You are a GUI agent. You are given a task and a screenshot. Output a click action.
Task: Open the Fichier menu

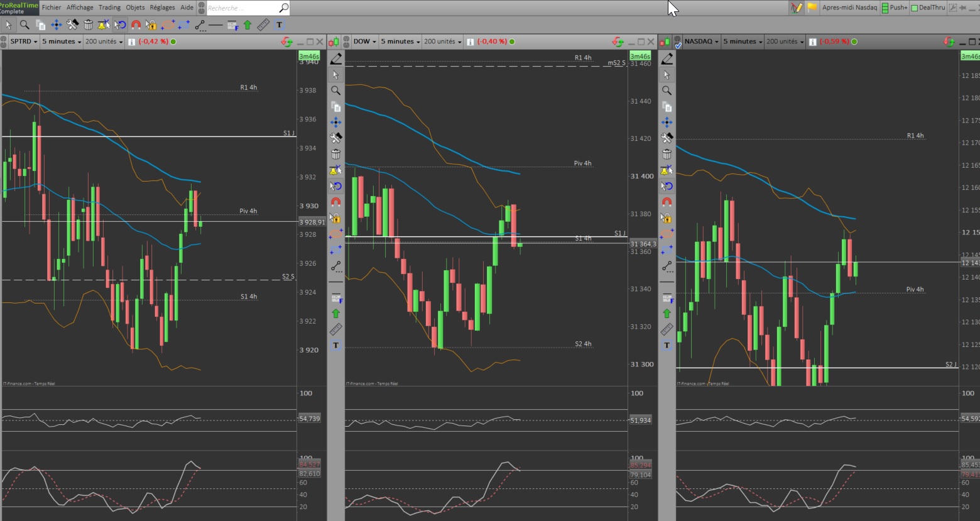(52, 8)
